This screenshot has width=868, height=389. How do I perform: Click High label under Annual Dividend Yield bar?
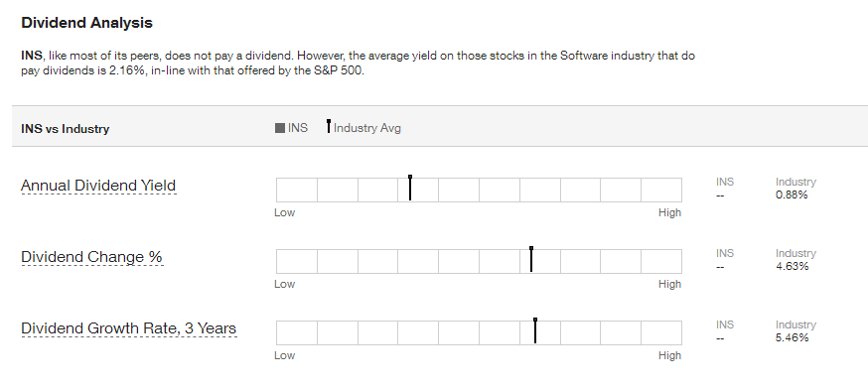(669, 212)
